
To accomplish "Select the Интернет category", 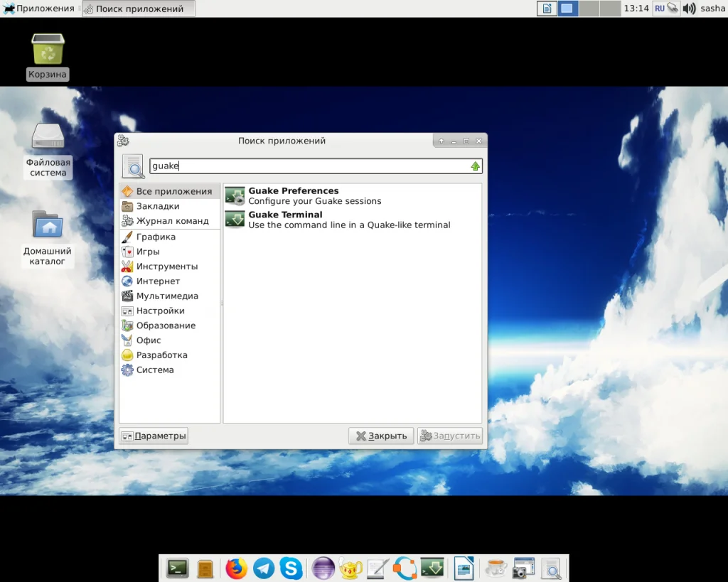I will [x=158, y=281].
